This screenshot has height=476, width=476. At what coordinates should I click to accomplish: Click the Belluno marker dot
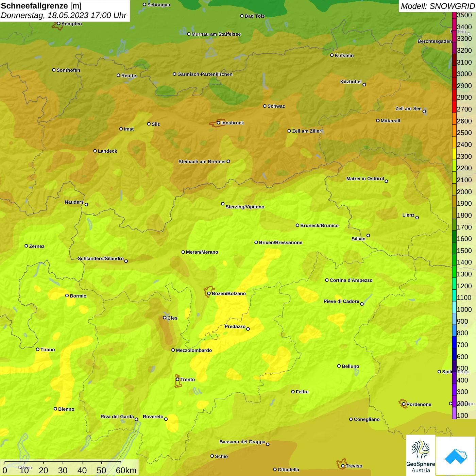339,366
